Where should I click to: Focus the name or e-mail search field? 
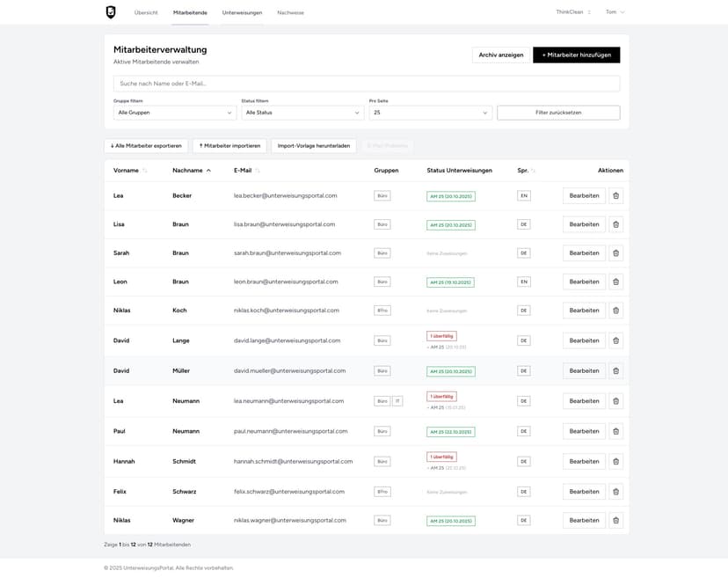[366, 84]
